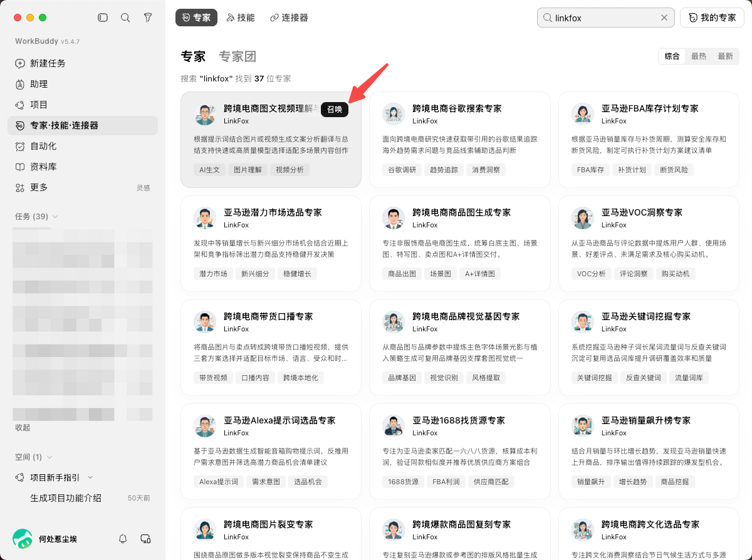Click the 灵感 label beside 更多
The image size is (752, 560).
[x=144, y=188]
